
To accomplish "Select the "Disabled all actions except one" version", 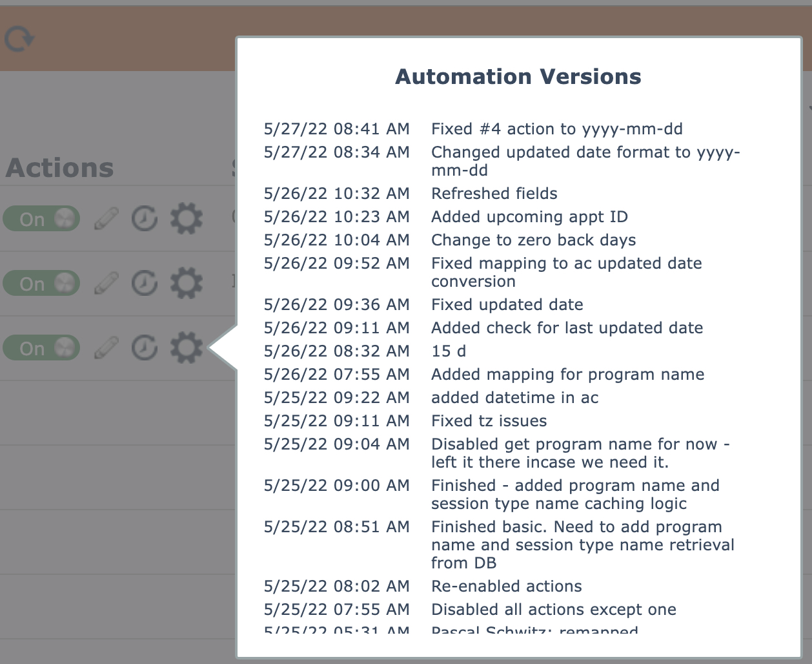I will tap(553, 610).
